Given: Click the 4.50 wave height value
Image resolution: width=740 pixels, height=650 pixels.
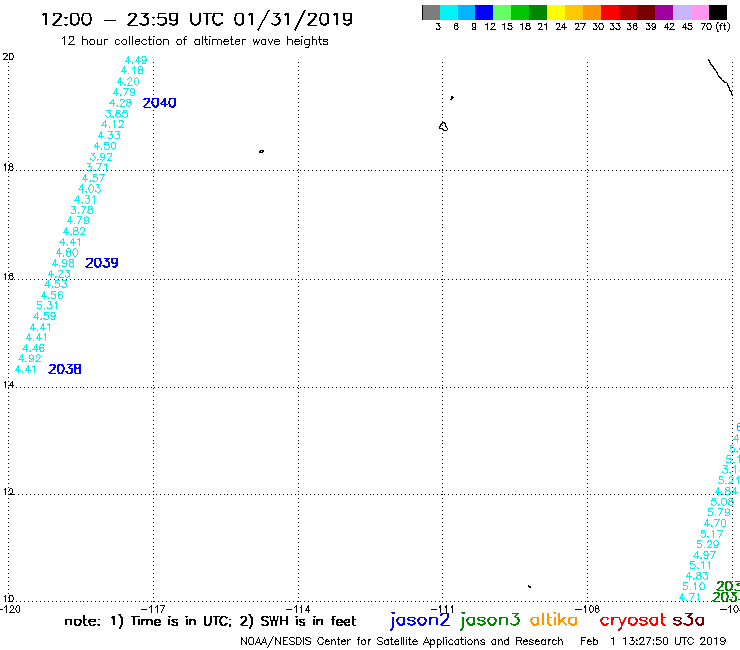Looking at the screenshot, I should pyautogui.click(x=105, y=146).
